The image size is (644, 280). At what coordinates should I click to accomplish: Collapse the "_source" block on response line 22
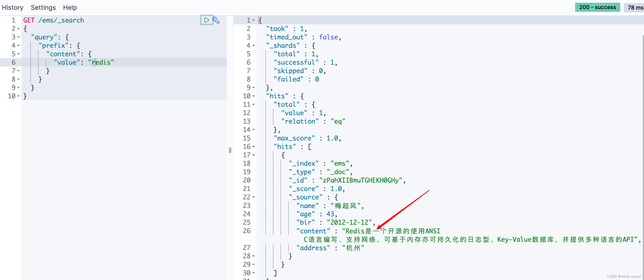coord(254,197)
